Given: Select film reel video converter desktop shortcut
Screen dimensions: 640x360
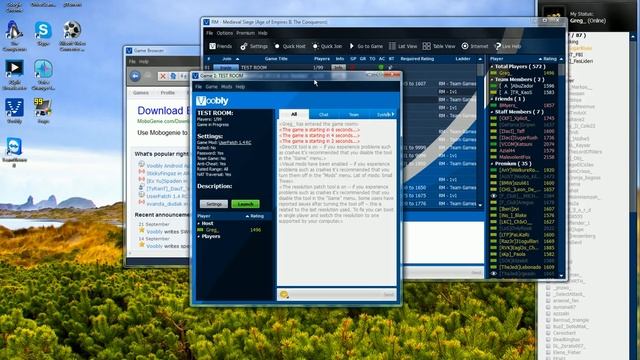Looking at the screenshot, I should (x=72, y=36).
